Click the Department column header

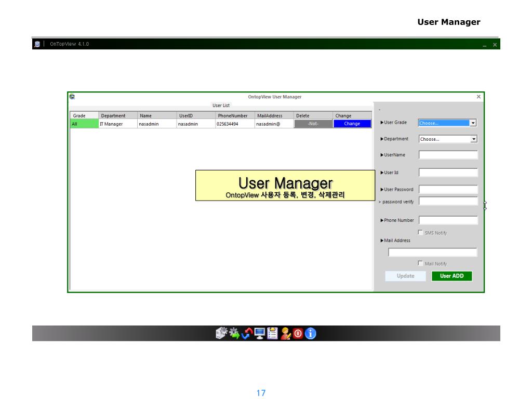[118, 116]
